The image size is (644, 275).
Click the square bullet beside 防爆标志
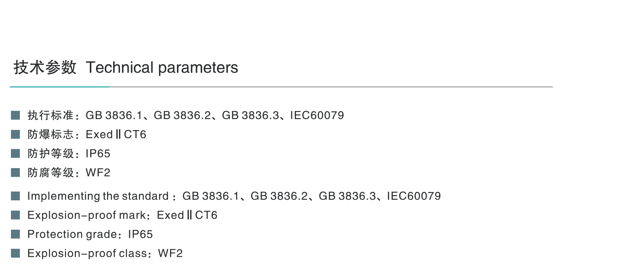pos(16,134)
